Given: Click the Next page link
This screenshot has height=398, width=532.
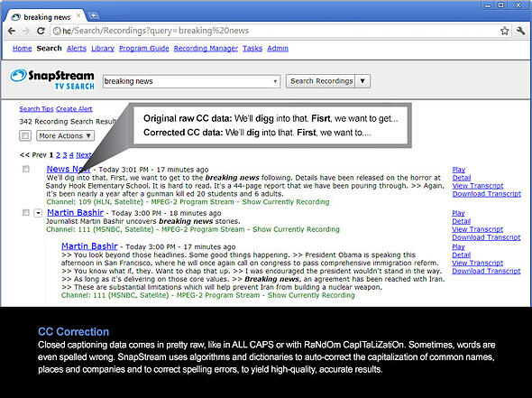Looking at the screenshot, I should point(84,155).
